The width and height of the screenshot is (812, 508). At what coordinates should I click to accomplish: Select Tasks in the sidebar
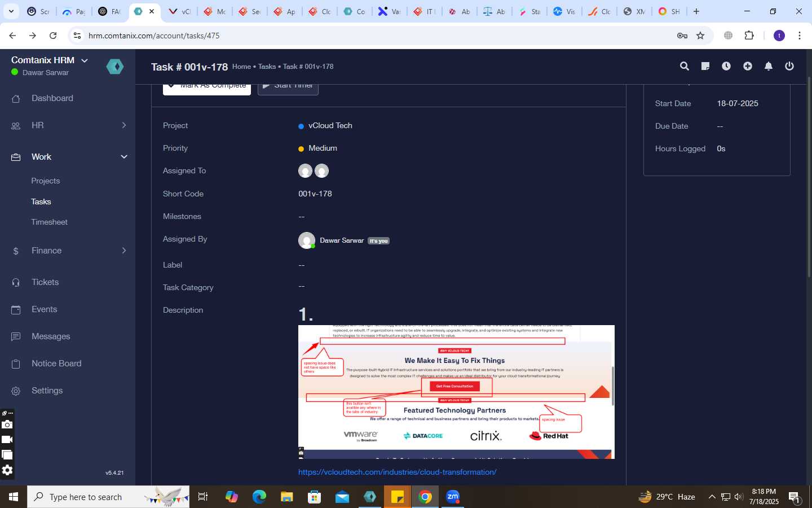41,202
